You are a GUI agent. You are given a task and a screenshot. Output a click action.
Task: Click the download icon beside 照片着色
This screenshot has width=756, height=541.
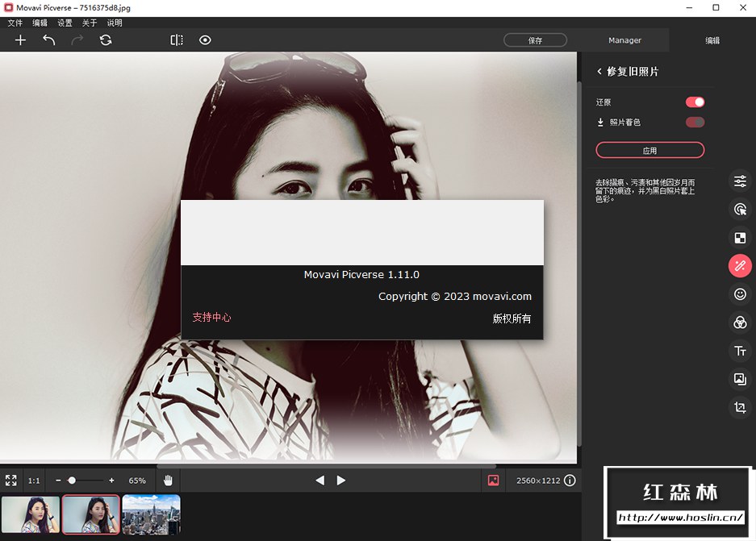point(600,123)
